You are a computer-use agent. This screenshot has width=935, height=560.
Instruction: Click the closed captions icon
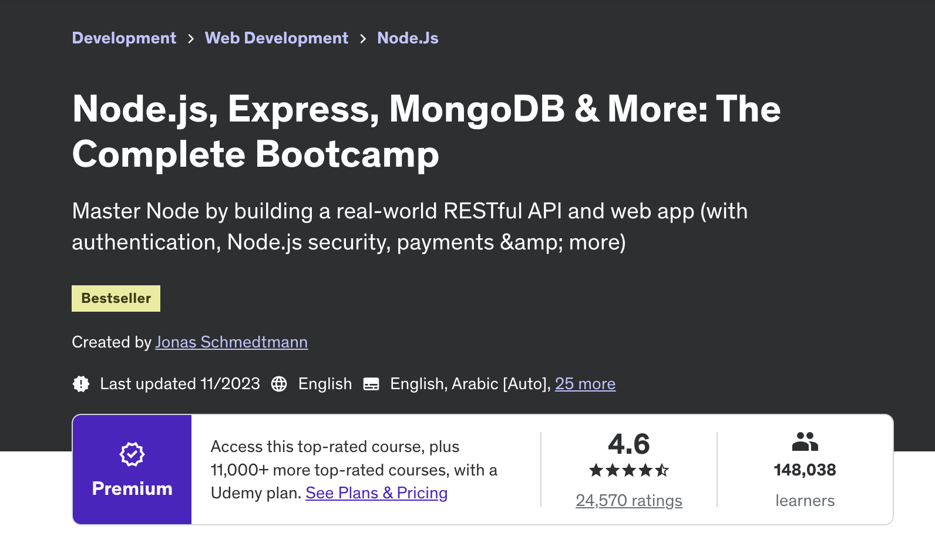point(371,384)
